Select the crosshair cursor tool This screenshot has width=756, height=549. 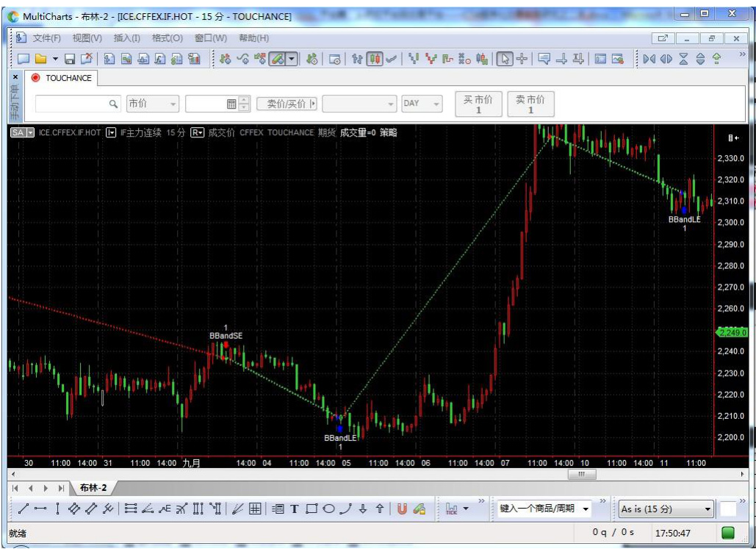coord(522,59)
